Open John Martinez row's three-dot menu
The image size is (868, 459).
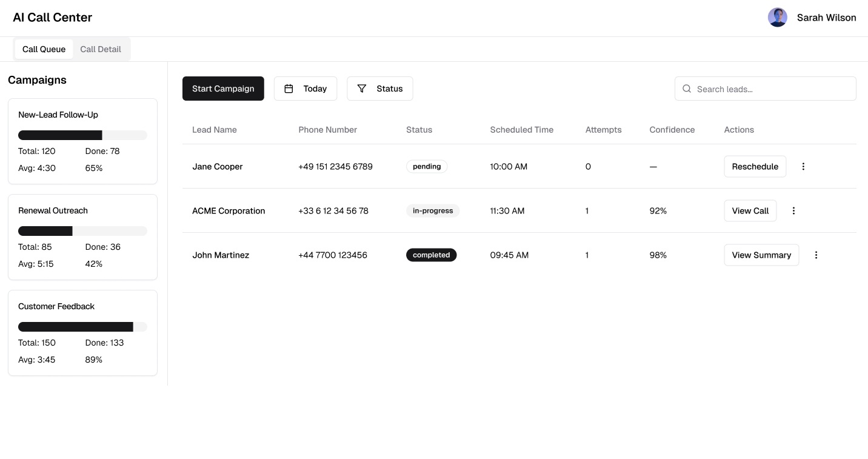coord(816,255)
